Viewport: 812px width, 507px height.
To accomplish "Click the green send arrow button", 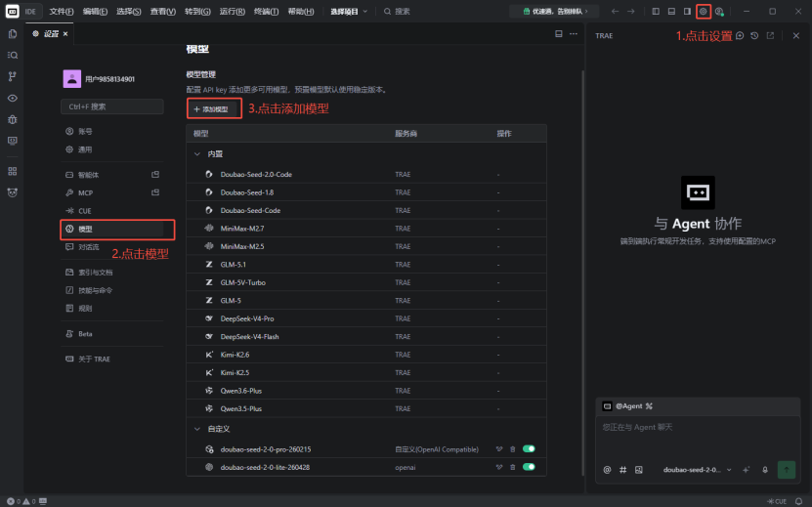I will (787, 470).
